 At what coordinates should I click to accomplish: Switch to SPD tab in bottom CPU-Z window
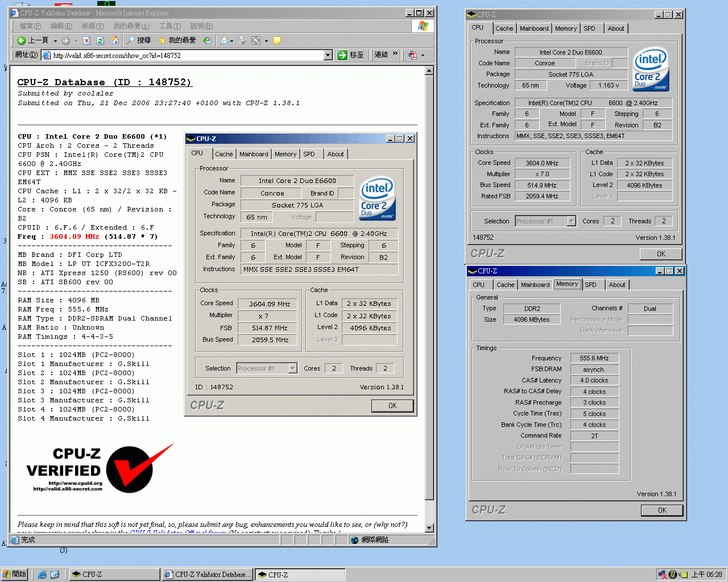[591, 285]
